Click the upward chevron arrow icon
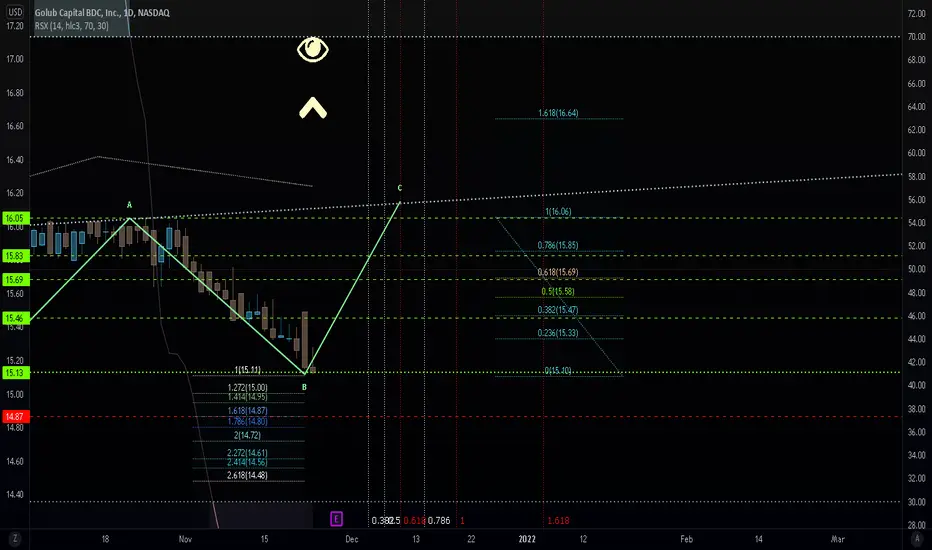Screen dimensions: 932x550 pyautogui.click(x=313, y=108)
